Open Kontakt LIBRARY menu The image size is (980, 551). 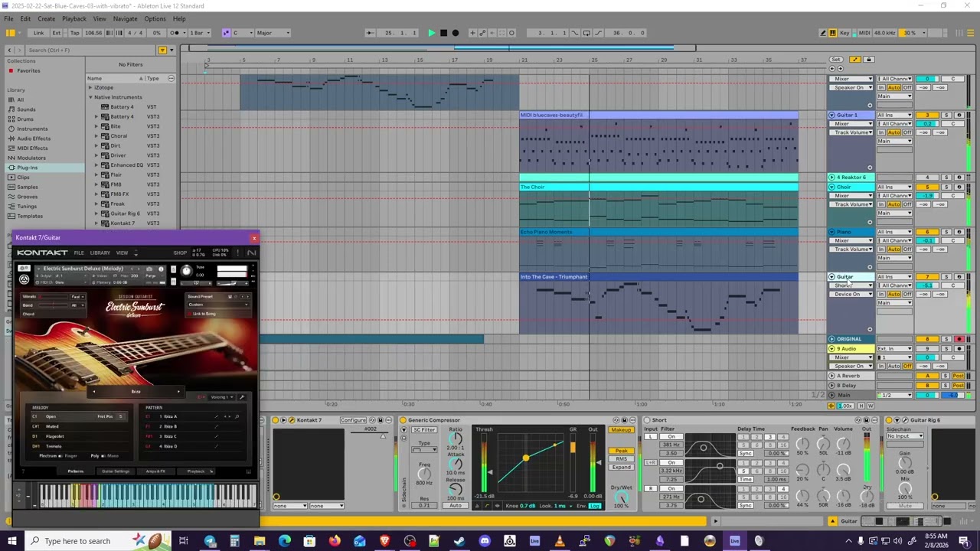[100, 253]
